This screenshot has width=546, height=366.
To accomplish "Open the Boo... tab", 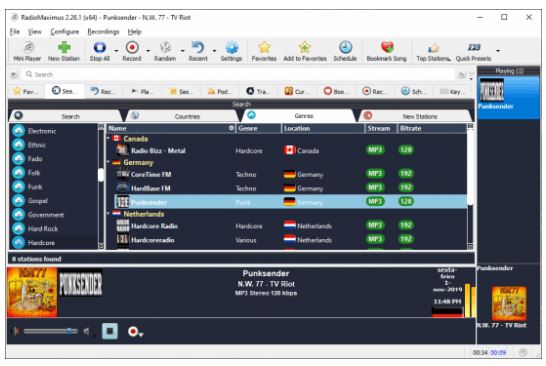I will [x=336, y=92].
